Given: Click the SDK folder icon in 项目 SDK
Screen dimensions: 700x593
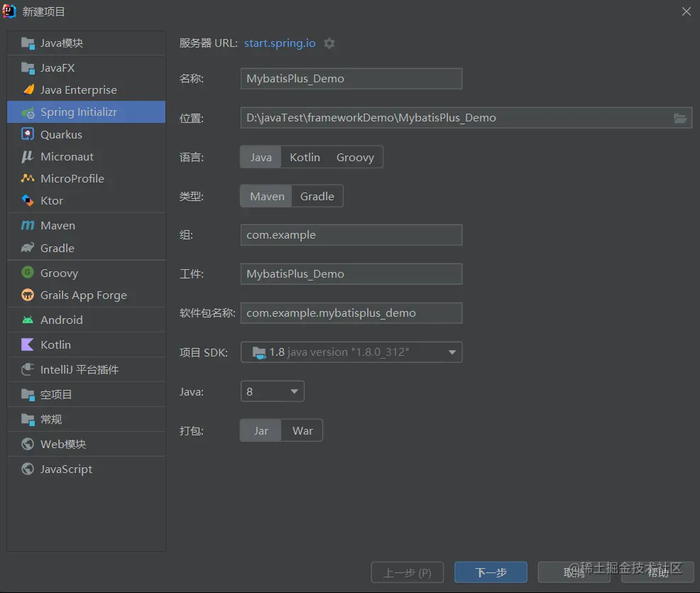Looking at the screenshot, I should [x=259, y=353].
